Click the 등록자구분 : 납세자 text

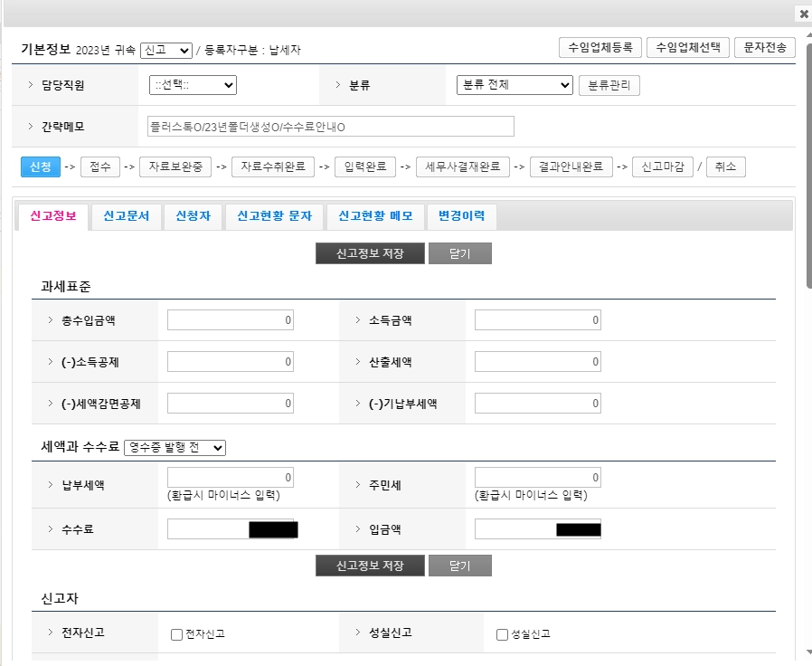252,51
